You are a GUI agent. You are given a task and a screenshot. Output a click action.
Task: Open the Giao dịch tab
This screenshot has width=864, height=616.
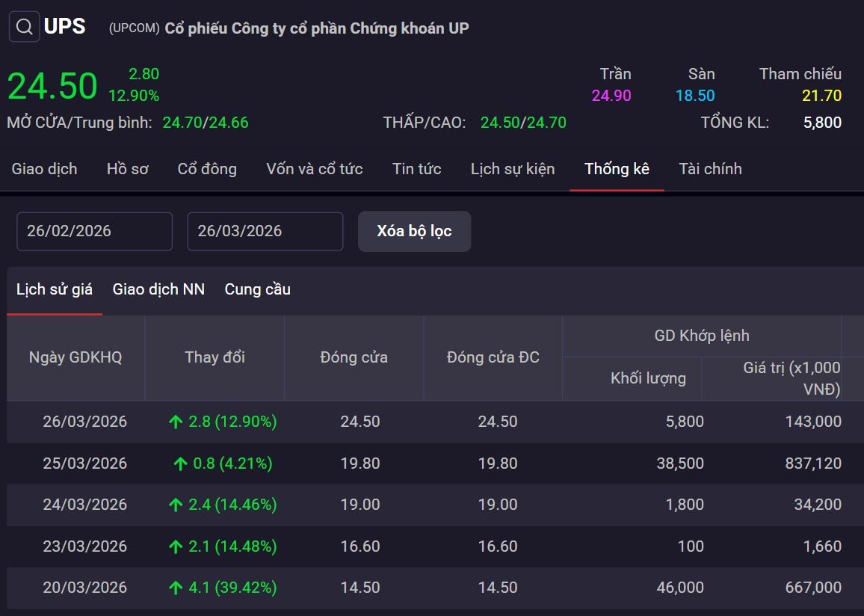(44, 169)
